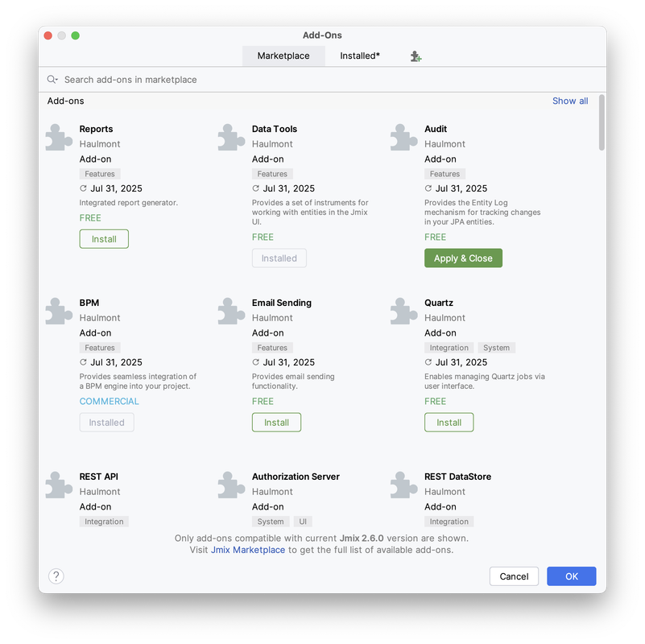Image resolution: width=645 pixels, height=644 pixels.
Task: Open the Reports add-on title
Action: coord(97,129)
